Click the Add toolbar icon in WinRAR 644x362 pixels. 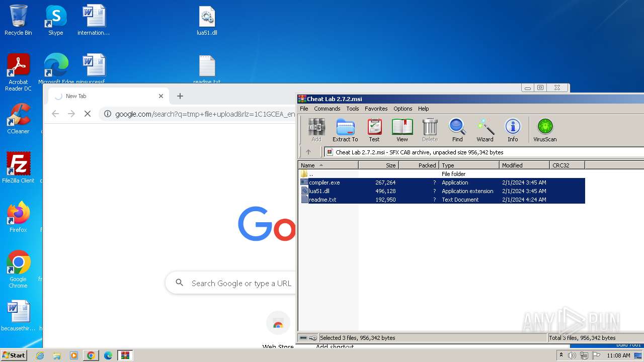316,130
